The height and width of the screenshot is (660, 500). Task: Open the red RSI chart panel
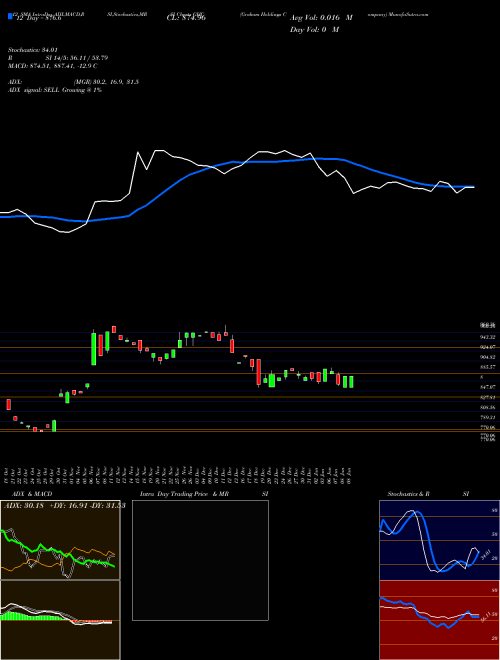439,620
